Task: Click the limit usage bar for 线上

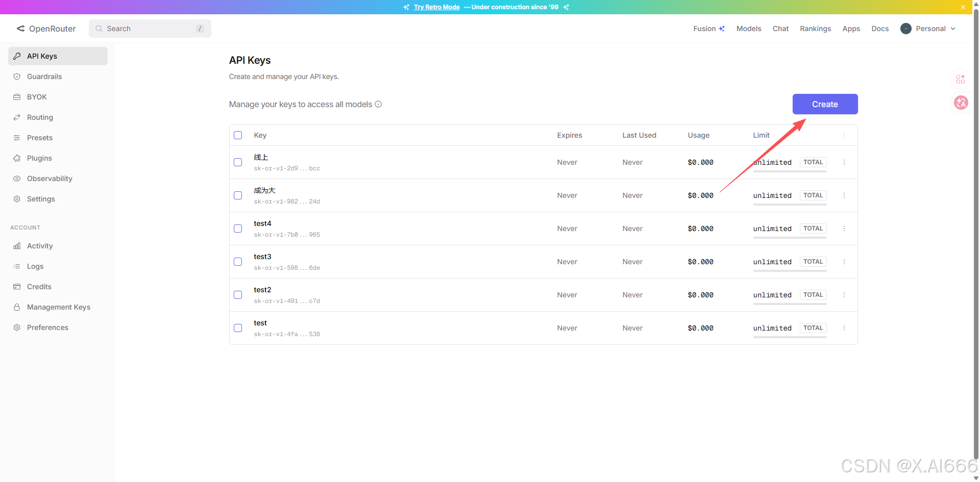Action: pos(790,171)
